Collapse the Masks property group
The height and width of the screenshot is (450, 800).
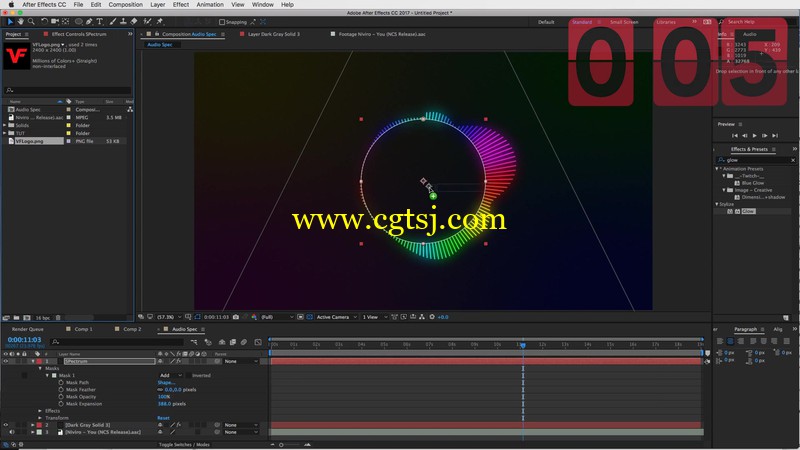pos(40,368)
